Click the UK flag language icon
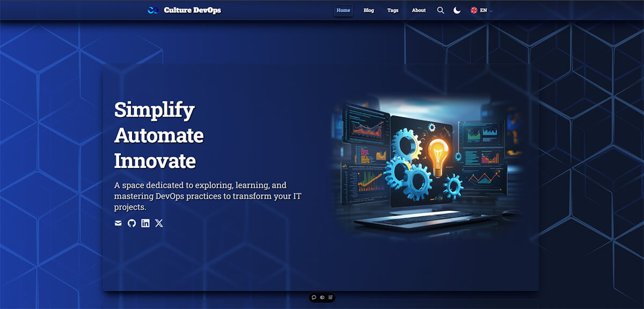Viewport: 644px width, 309px height. pos(474,10)
